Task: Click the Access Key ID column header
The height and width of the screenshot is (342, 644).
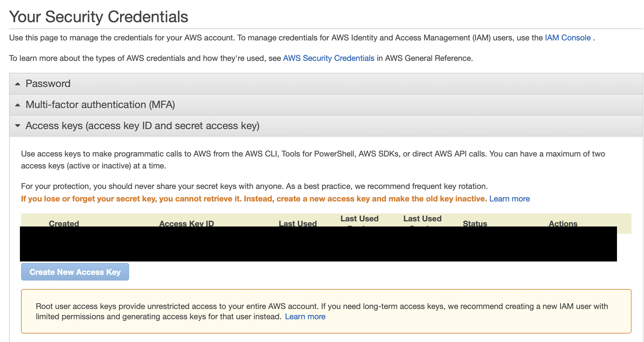Action: (x=186, y=223)
